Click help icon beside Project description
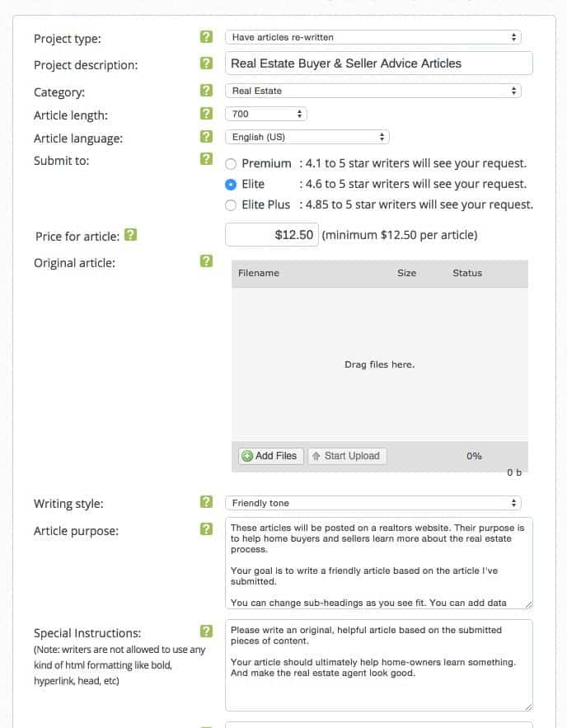Image resolution: width=567 pixels, height=728 pixels. pos(206,63)
